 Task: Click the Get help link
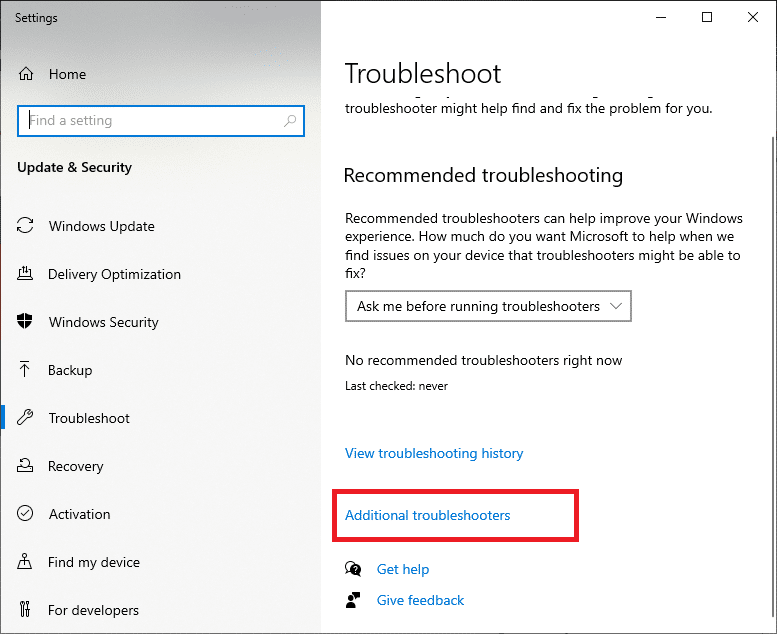(x=402, y=569)
